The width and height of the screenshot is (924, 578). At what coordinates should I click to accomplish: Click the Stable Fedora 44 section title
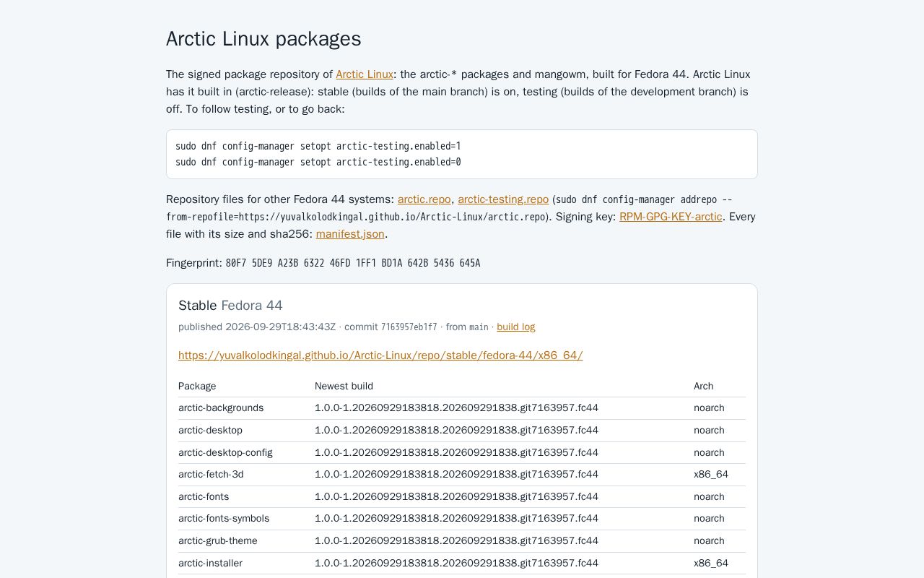230,306
